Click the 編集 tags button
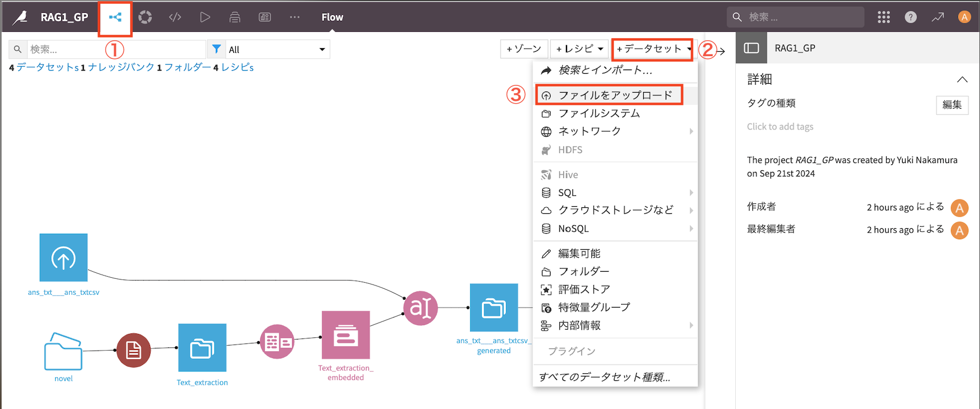980x409 pixels. [x=952, y=105]
